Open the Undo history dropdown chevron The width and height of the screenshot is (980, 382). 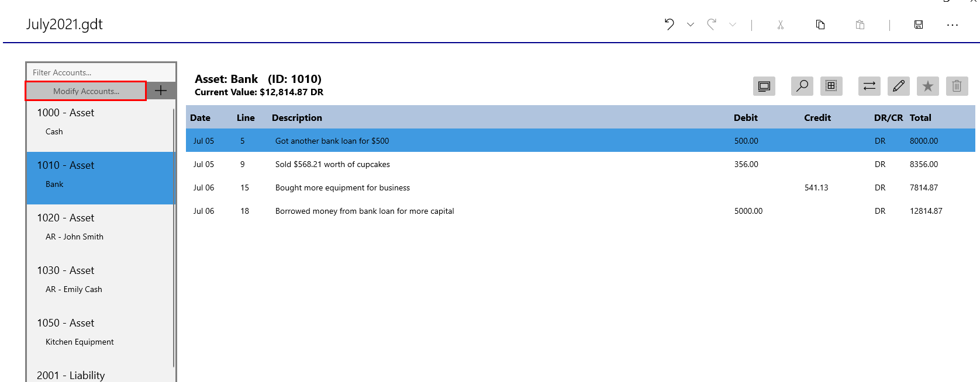(691, 25)
